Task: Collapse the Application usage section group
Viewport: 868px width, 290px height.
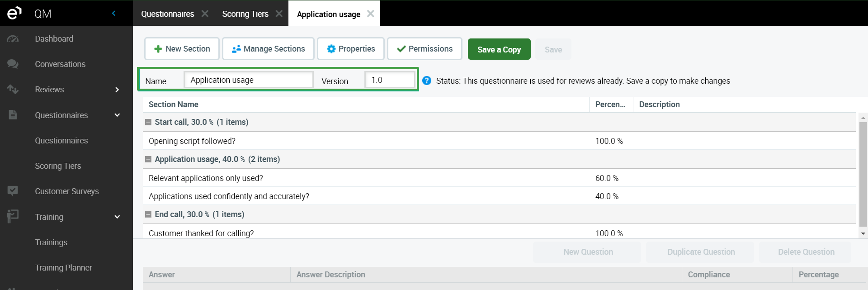Action: tap(148, 159)
